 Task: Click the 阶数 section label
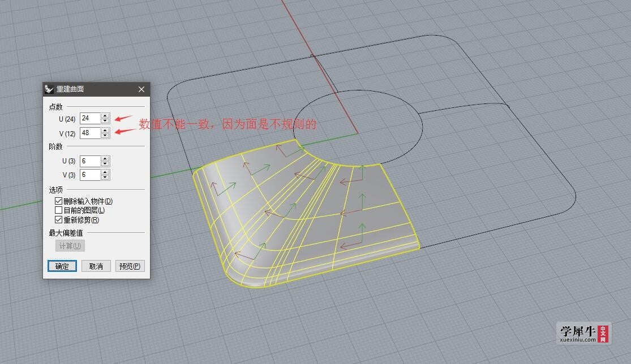point(56,146)
